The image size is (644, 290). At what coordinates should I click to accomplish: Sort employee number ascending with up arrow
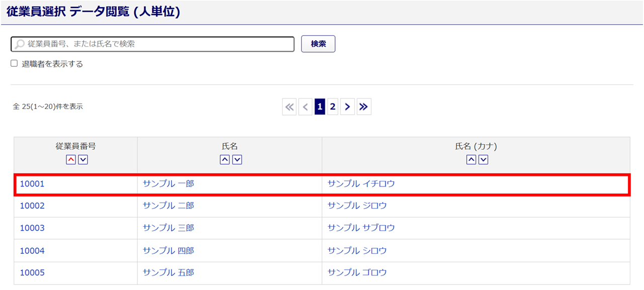tap(71, 159)
